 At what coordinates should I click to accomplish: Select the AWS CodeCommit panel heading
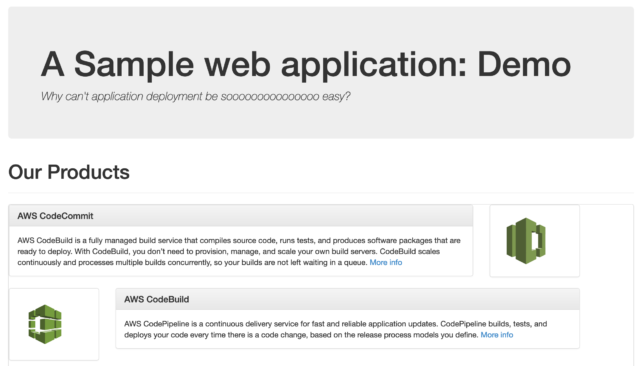(x=55, y=216)
